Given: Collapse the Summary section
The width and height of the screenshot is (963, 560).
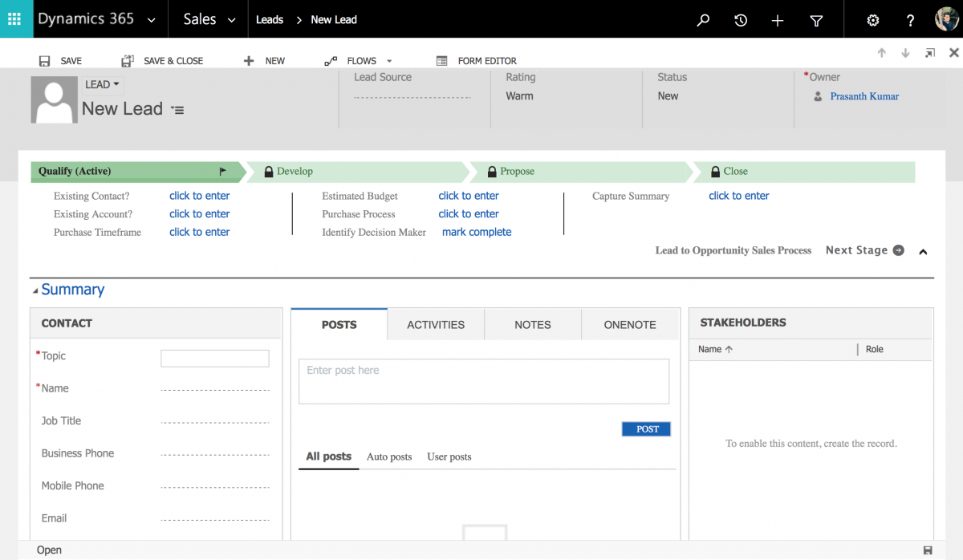Looking at the screenshot, I should (34, 289).
